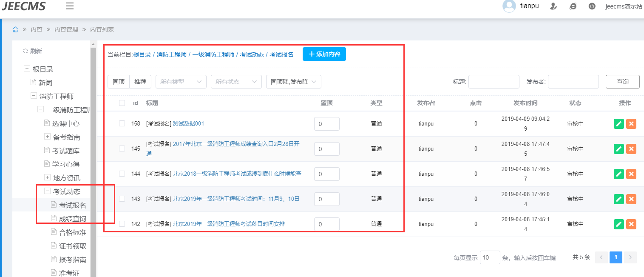The width and height of the screenshot is (644, 277).
Task: Click the home icon in breadcrumb
Action: (15, 29)
